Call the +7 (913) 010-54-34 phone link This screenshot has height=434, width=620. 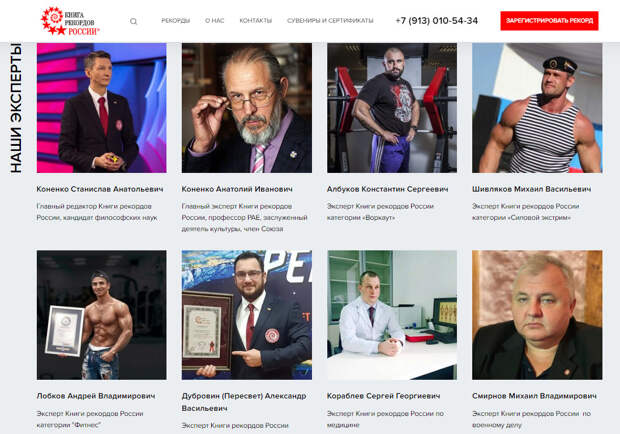tap(437, 21)
